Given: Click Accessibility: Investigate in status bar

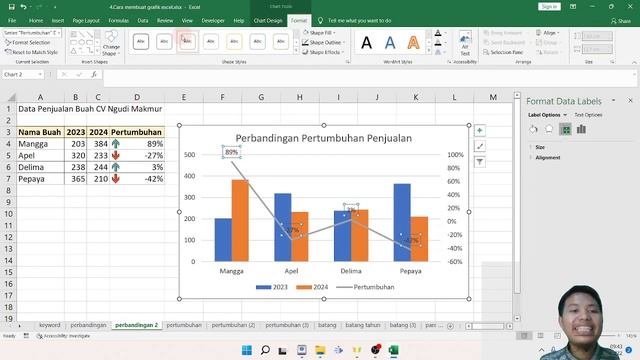Looking at the screenshot, I should coord(63,336).
